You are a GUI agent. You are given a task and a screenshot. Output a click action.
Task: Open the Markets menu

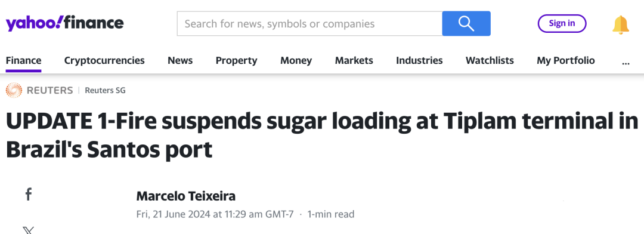point(354,60)
